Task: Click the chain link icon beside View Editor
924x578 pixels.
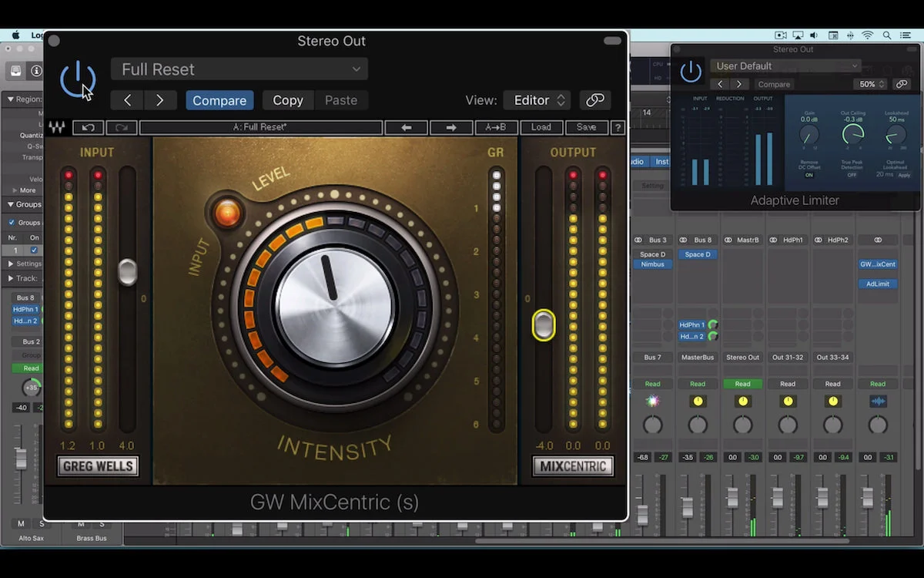Action: (x=594, y=99)
